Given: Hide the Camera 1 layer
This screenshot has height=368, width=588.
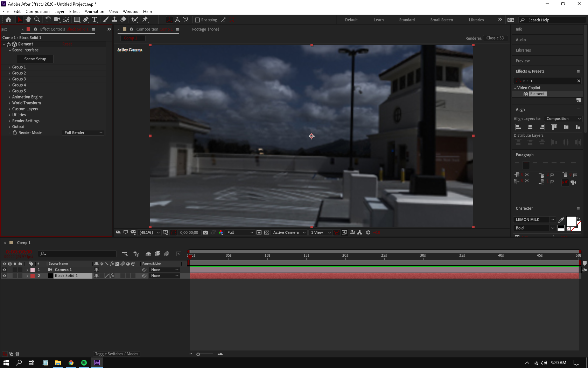Looking at the screenshot, I should (5, 270).
